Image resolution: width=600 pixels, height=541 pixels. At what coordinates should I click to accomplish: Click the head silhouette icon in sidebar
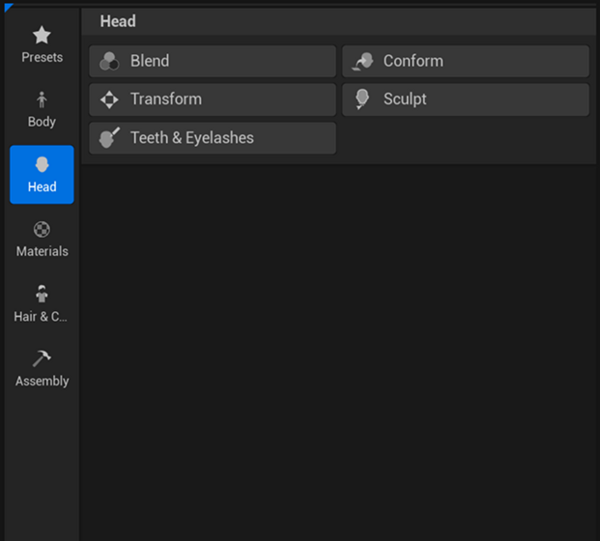42,165
